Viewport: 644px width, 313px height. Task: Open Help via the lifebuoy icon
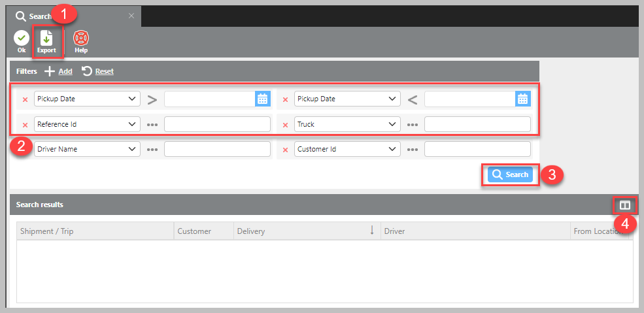click(81, 39)
